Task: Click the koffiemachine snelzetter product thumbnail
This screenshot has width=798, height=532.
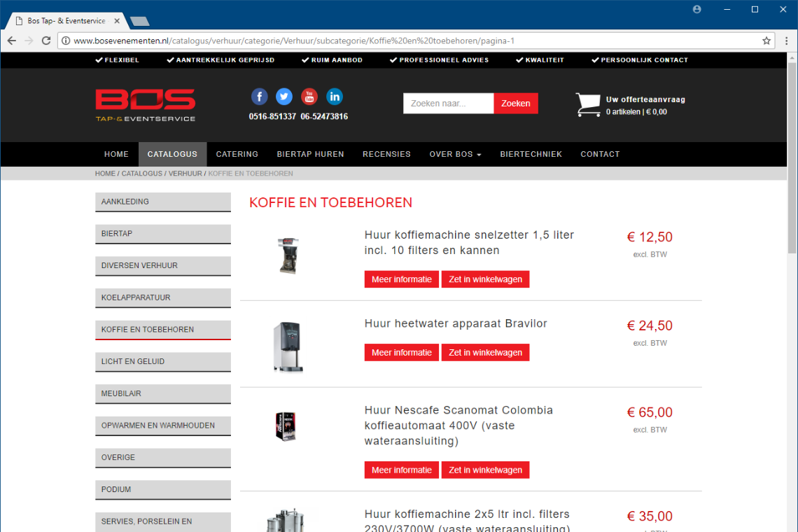Action: point(288,255)
